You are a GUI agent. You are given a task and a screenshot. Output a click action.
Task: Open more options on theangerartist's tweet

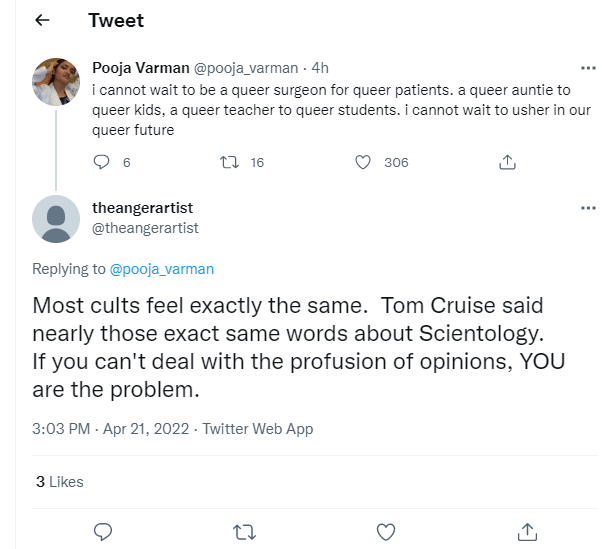(x=588, y=208)
